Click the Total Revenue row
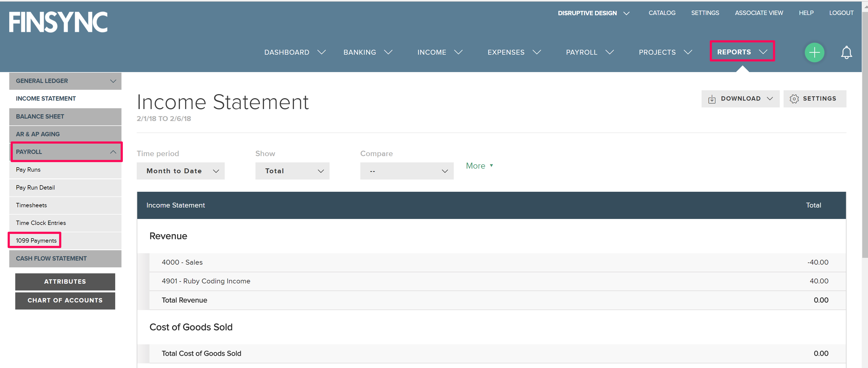Image resolution: width=868 pixels, height=368 pixels. point(497,300)
